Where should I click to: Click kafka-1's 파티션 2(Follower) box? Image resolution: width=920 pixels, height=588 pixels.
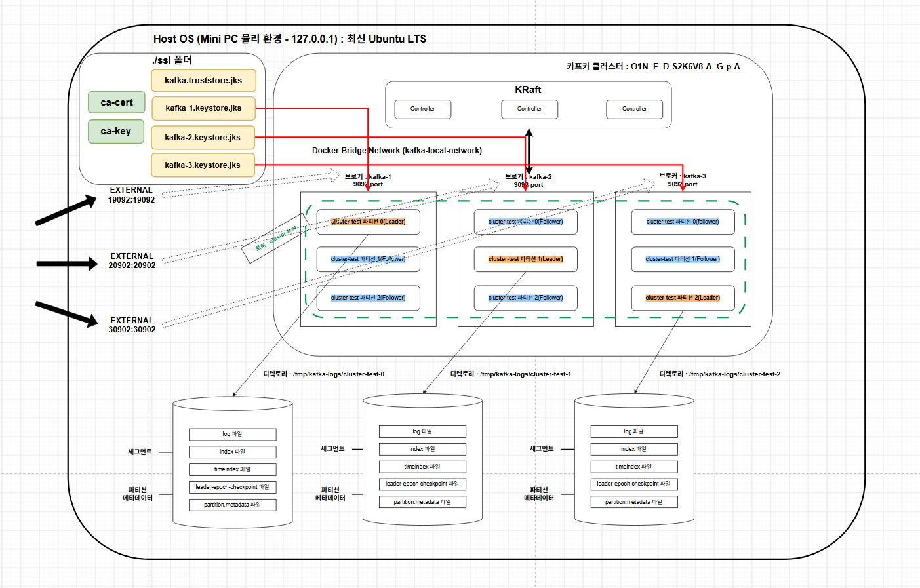pyautogui.click(x=368, y=298)
